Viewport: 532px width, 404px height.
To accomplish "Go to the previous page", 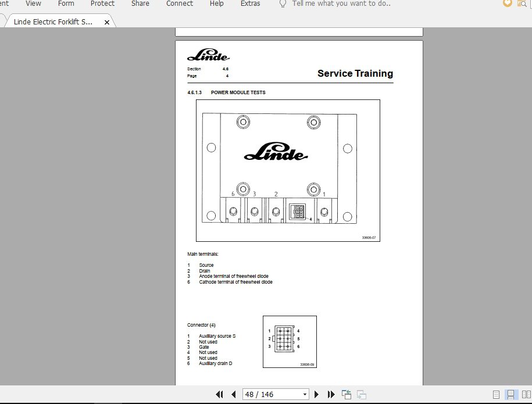I will point(233,395).
